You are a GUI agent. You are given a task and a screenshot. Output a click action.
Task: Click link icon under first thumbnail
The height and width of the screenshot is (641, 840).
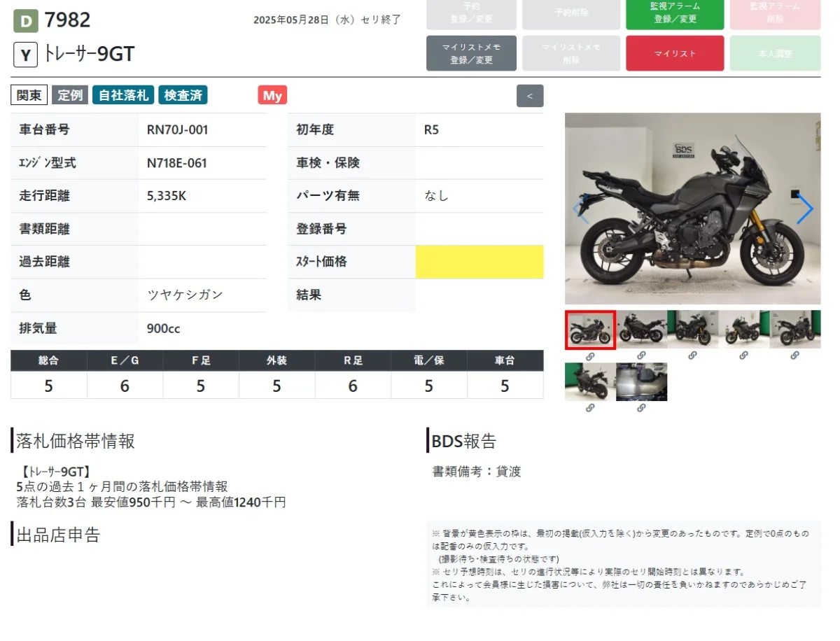coord(590,355)
